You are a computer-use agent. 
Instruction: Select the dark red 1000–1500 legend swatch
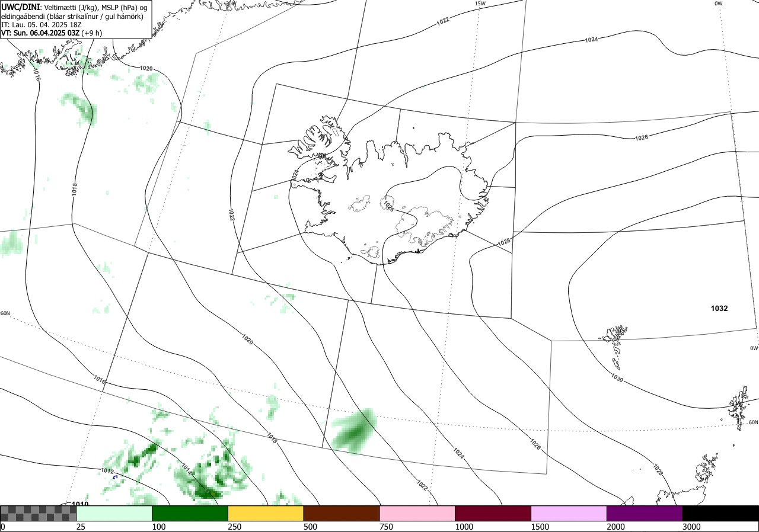pyautogui.click(x=493, y=513)
